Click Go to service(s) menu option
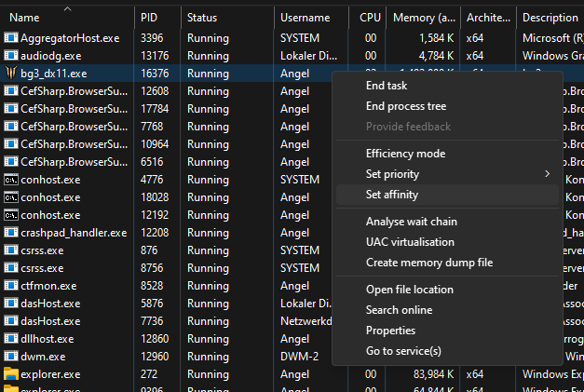The height and width of the screenshot is (392, 584). [403, 351]
